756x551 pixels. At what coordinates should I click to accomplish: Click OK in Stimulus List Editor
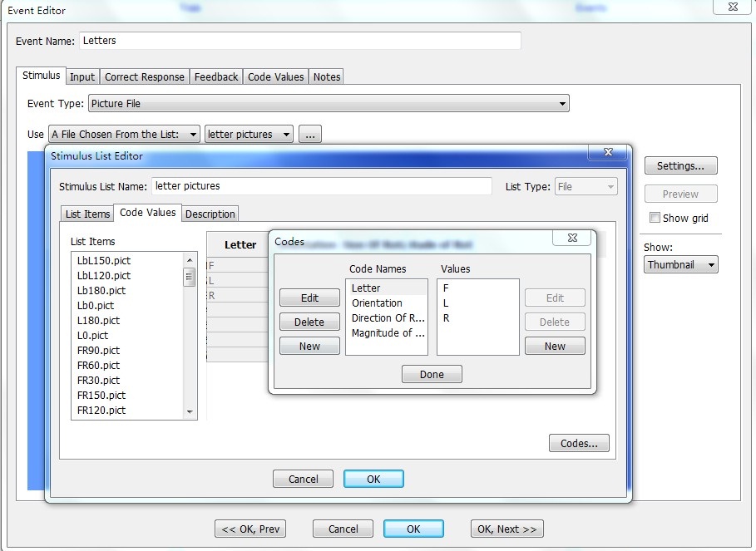(373, 479)
